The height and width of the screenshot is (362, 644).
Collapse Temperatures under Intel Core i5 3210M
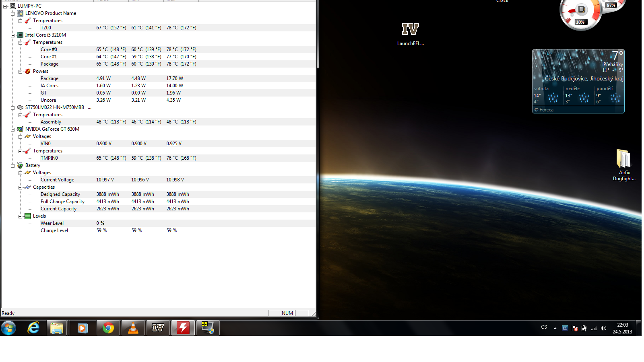coord(20,43)
